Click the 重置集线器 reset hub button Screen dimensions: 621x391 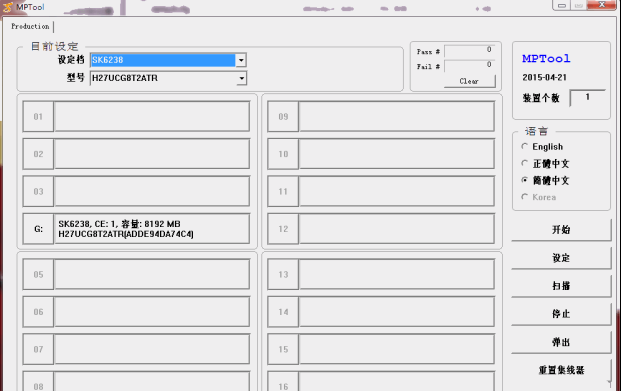click(561, 370)
